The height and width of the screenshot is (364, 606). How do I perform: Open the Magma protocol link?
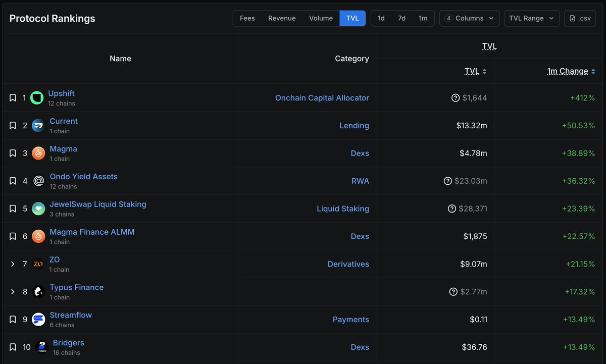pos(63,149)
